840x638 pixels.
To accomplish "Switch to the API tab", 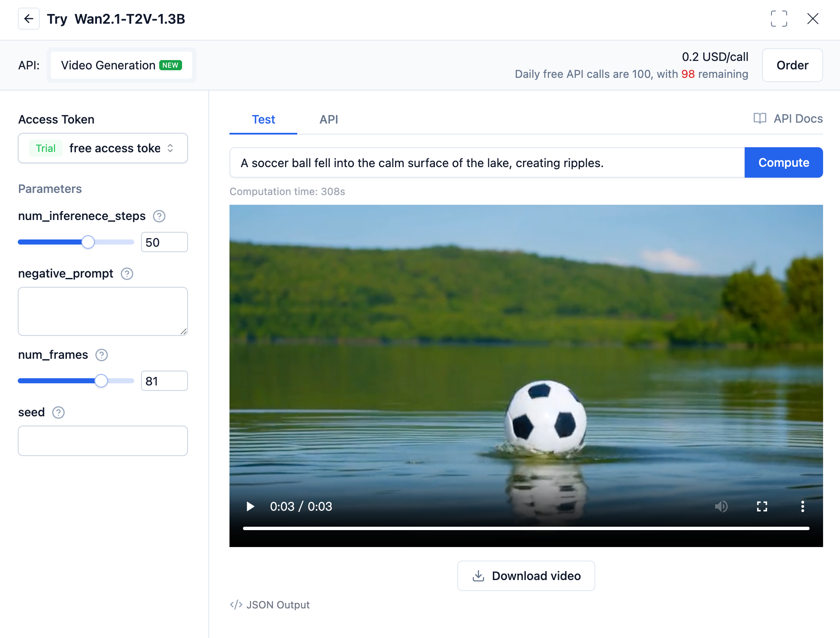I will (x=329, y=119).
